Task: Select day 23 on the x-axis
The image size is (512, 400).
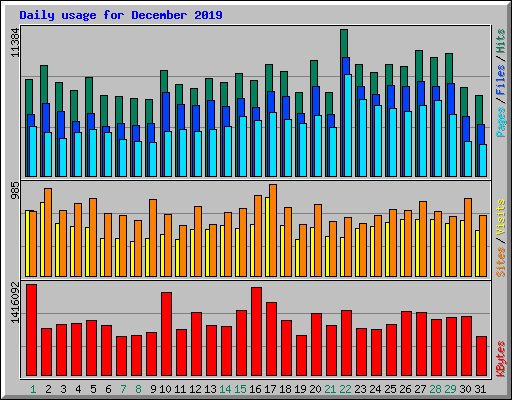Action: pyautogui.click(x=360, y=389)
